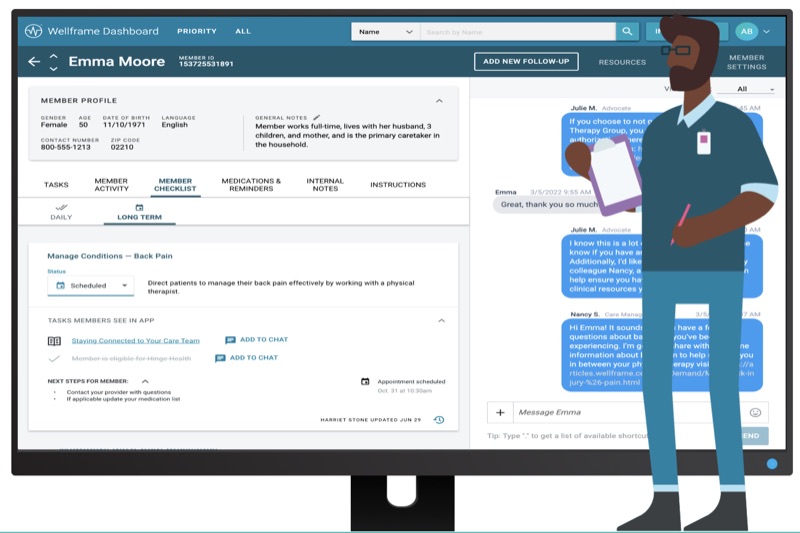Click Add New Follow-Up button
The height and width of the screenshot is (533, 800).
point(526,62)
